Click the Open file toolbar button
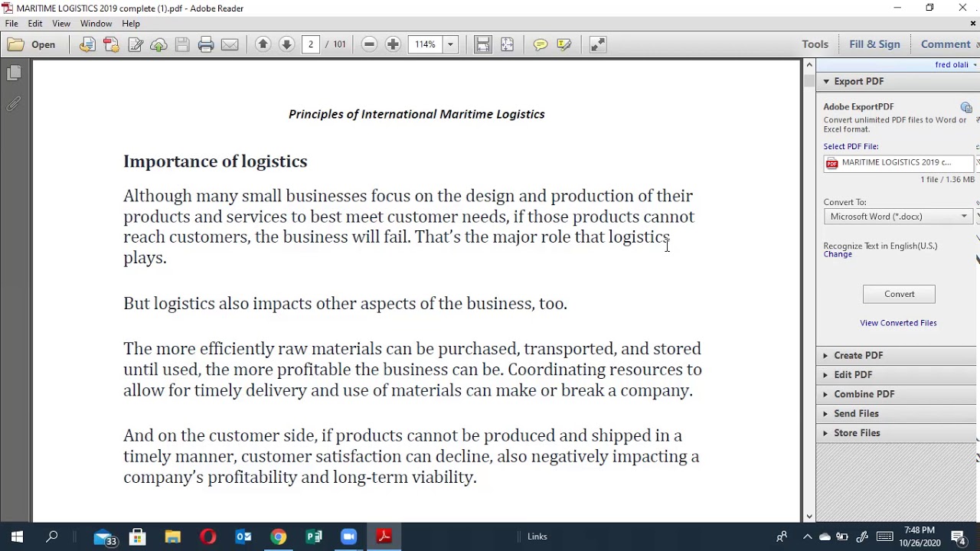This screenshot has height=551, width=980. [x=32, y=44]
